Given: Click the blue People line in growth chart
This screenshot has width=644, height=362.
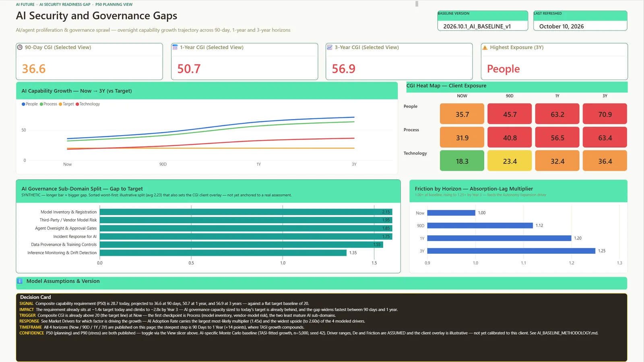Looking at the screenshot, I should (x=259, y=121).
